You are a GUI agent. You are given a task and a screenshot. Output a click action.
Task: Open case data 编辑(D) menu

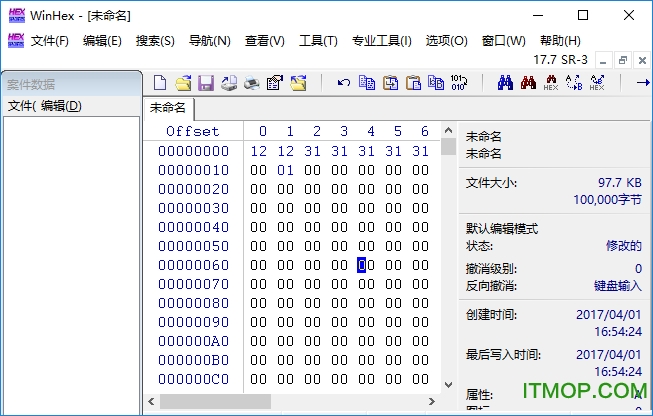coord(61,106)
